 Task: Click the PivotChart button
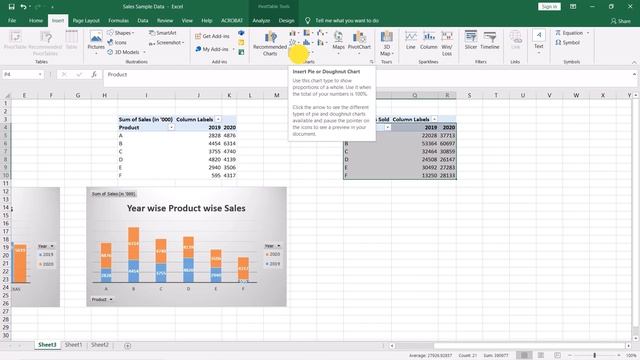(359, 42)
